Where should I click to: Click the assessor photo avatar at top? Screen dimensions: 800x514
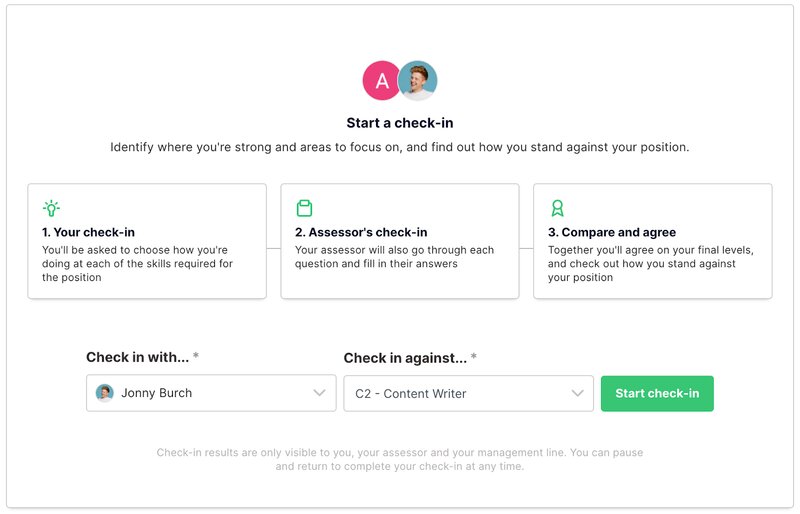click(x=418, y=81)
